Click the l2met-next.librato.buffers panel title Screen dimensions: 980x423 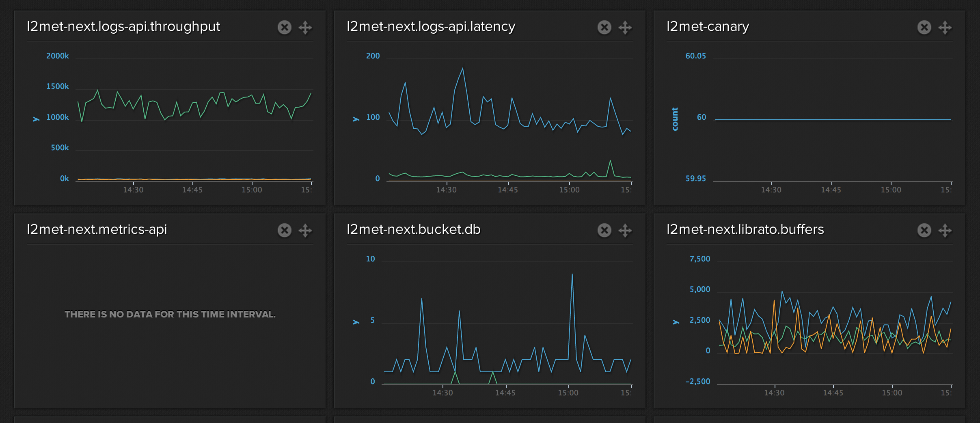[745, 229]
